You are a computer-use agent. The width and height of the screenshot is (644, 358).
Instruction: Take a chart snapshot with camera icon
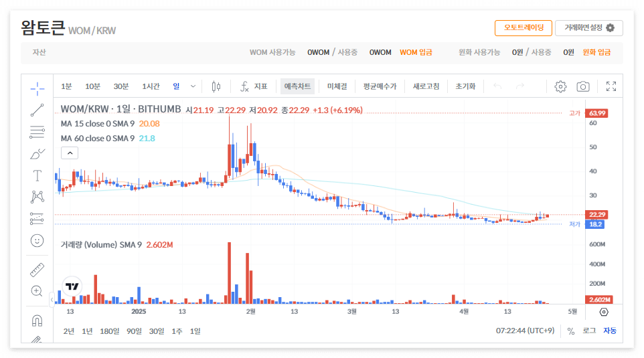(x=583, y=86)
